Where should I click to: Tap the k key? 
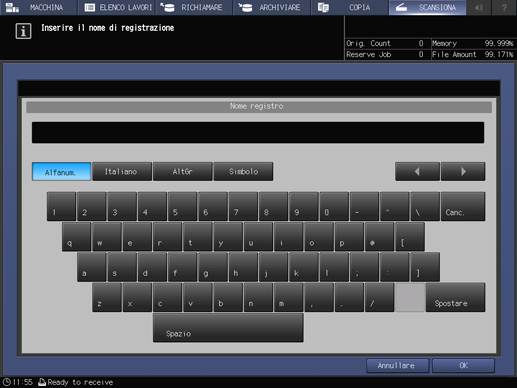coord(304,267)
